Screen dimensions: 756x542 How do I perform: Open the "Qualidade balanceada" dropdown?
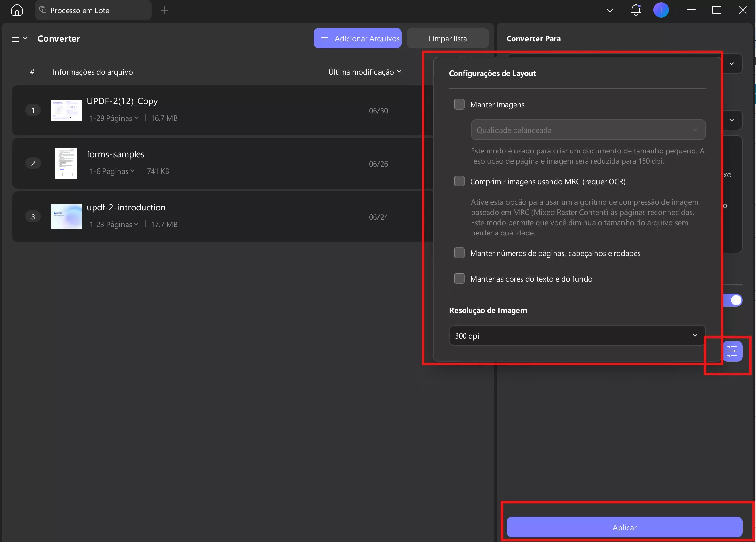click(588, 130)
